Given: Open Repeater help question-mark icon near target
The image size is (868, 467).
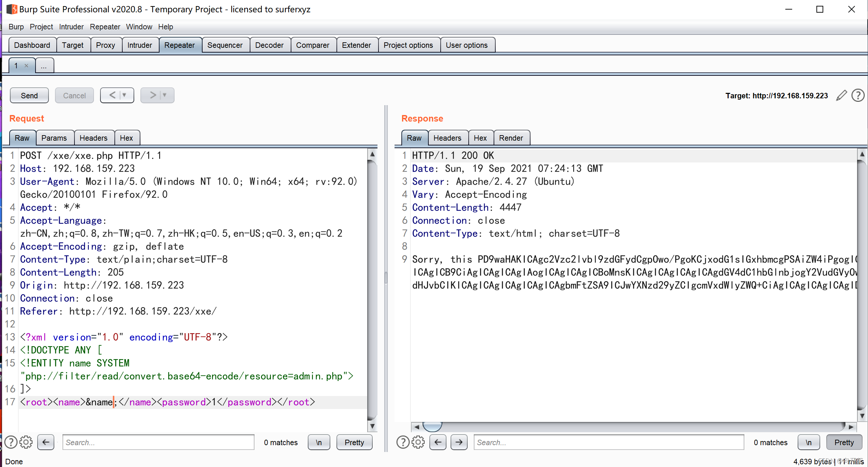Looking at the screenshot, I should 858,96.
